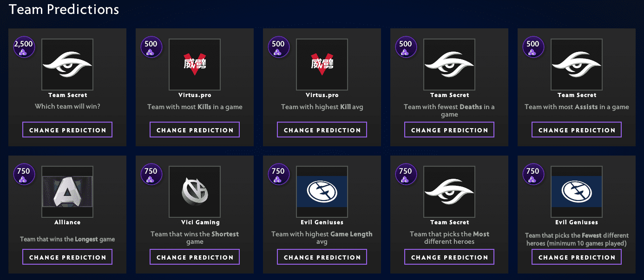Change prediction for highest Kill avg

(x=322, y=130)
